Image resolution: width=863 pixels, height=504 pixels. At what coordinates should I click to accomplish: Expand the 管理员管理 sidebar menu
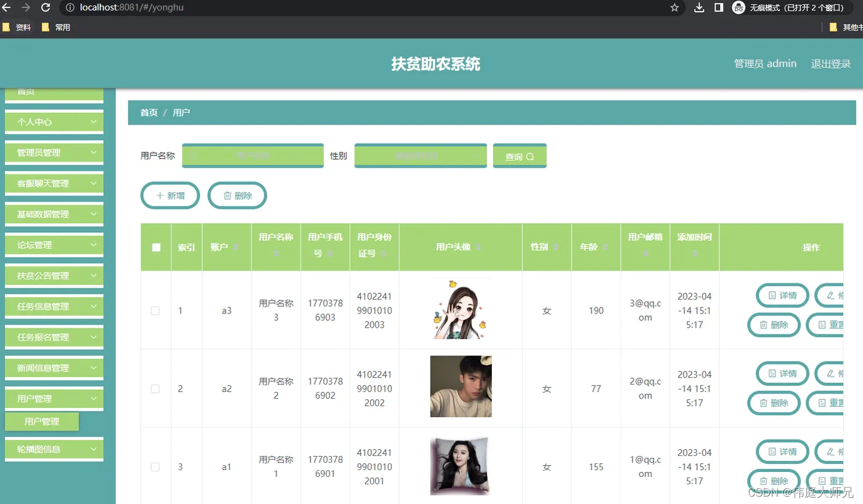(54, 153)
